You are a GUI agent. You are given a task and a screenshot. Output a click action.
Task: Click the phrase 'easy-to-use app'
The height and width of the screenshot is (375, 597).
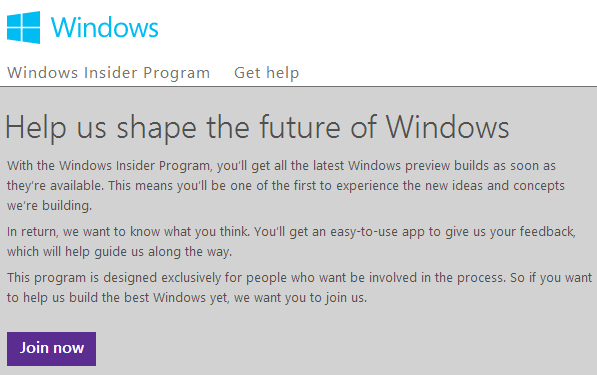(x=377, y=232)
